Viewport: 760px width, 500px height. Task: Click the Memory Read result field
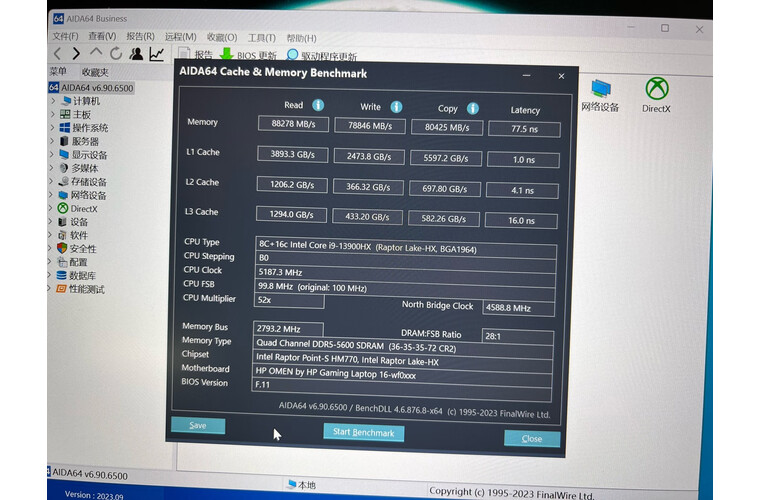[x=293, y=124]
